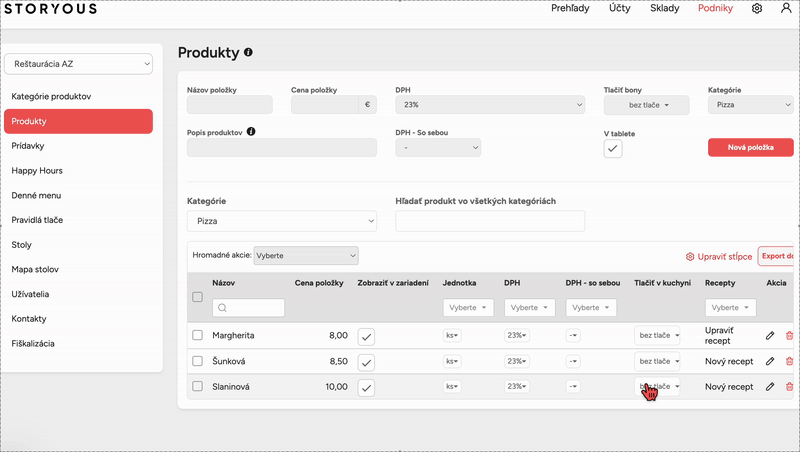The height and width of the screenshot is (452, 800).
Task: Edit Slaninová with the pencil icon
Action: click(770, 387)
